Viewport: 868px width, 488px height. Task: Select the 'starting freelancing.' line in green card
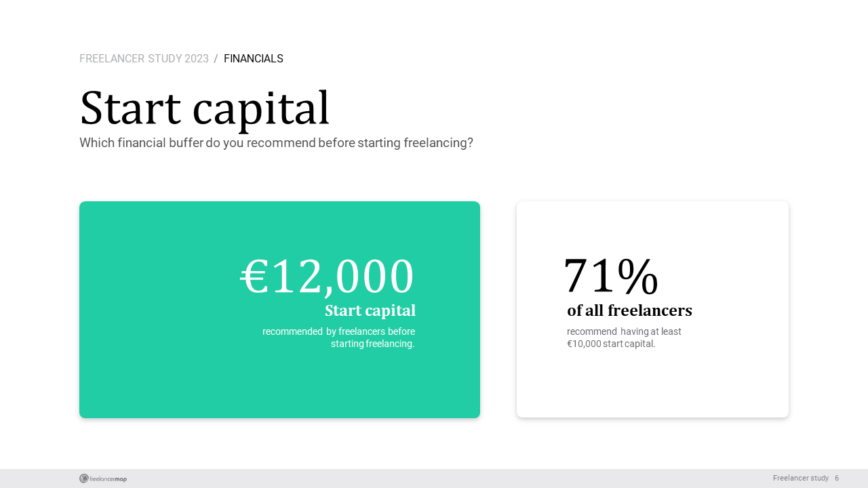373,344
